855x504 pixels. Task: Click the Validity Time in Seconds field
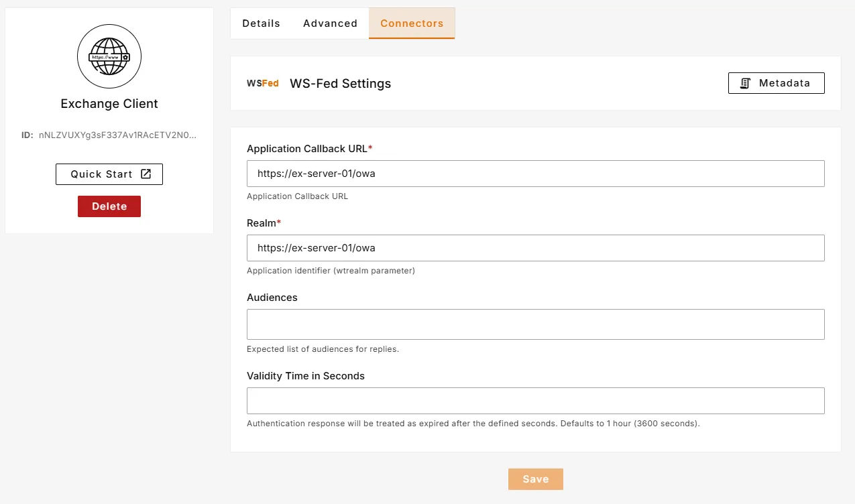point(535,401)
